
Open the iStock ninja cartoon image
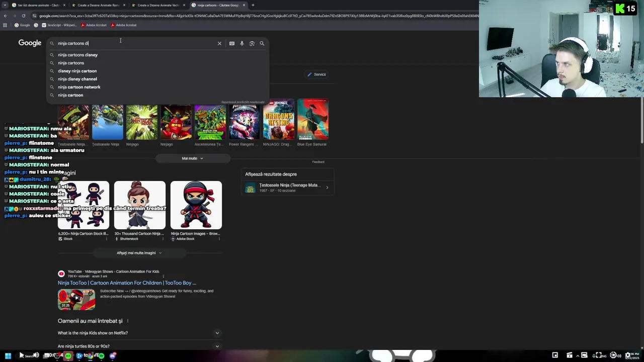coord(84,205)
